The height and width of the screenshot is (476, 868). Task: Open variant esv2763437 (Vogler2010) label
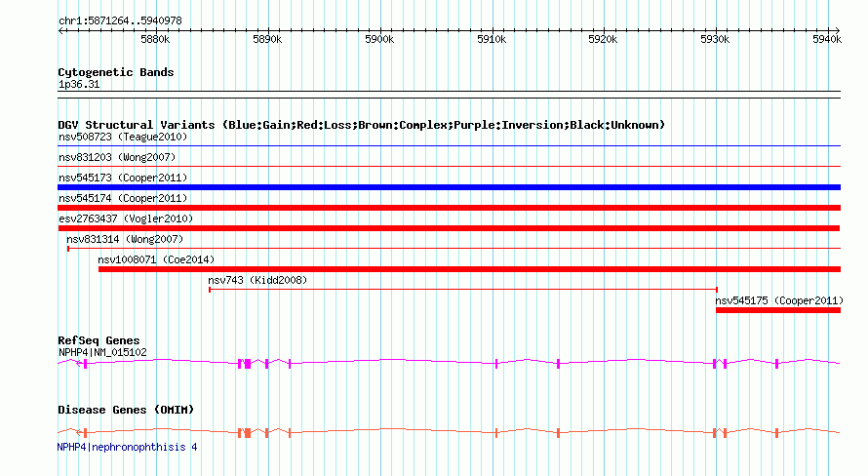pos(126,218)
